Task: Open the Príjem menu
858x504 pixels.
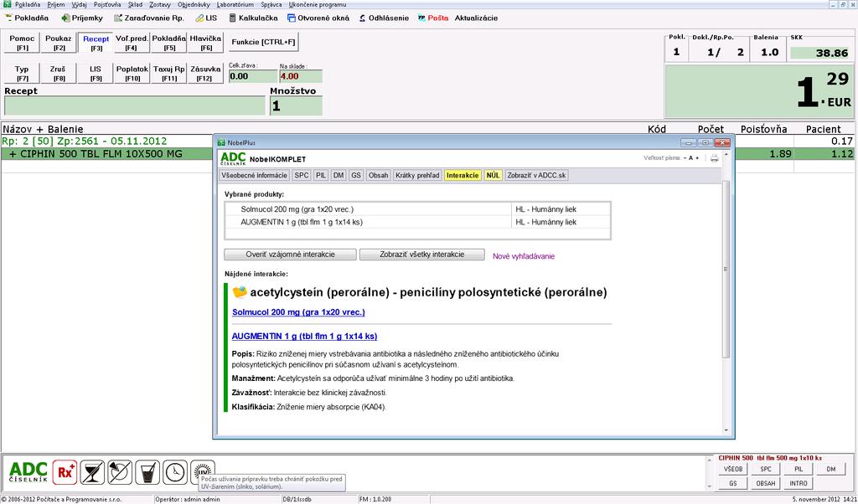Action: tap(56, 4)
